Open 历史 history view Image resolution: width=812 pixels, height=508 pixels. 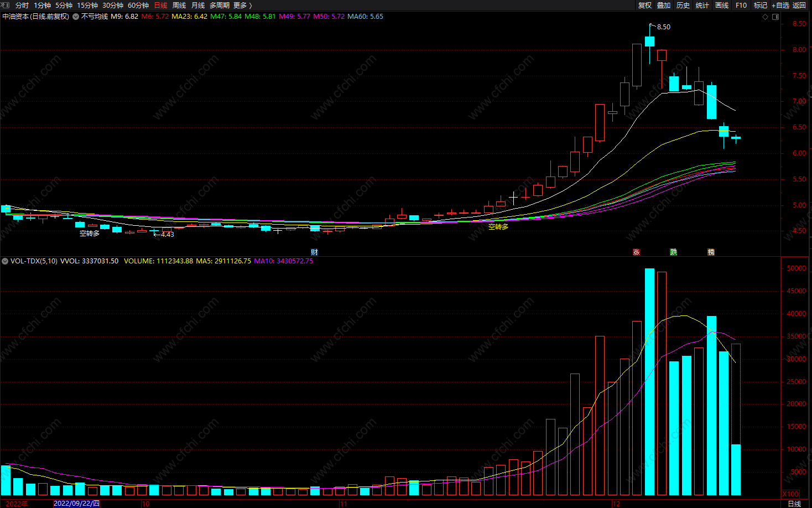tap(683, 5)
